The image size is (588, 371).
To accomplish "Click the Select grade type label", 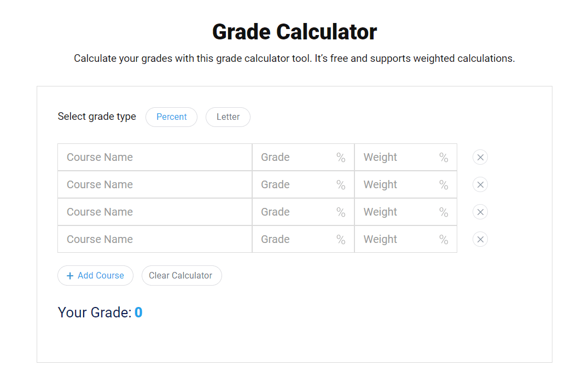I will point(97,117).
